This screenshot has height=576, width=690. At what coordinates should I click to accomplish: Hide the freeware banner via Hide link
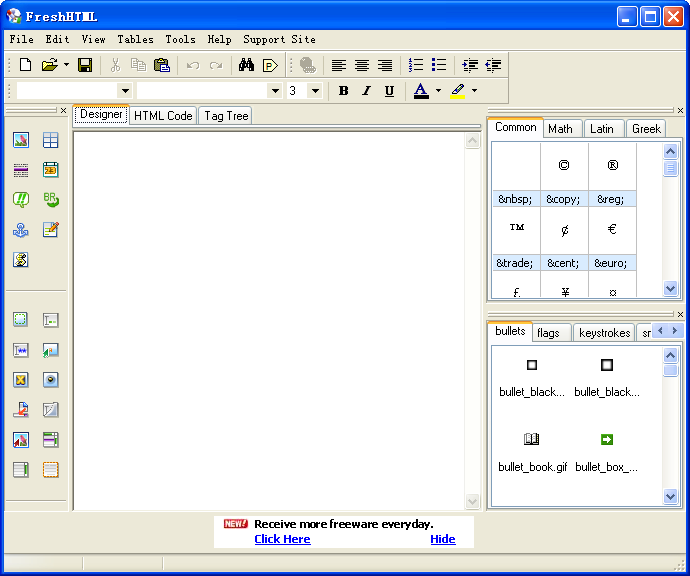click(x=443, y=539)
